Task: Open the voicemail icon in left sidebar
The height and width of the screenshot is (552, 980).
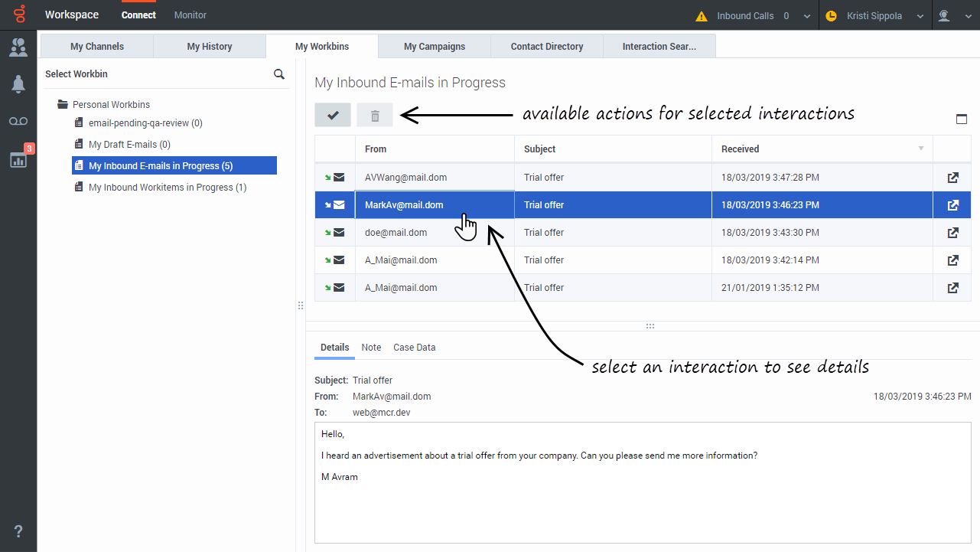Action: coord(18,122)
